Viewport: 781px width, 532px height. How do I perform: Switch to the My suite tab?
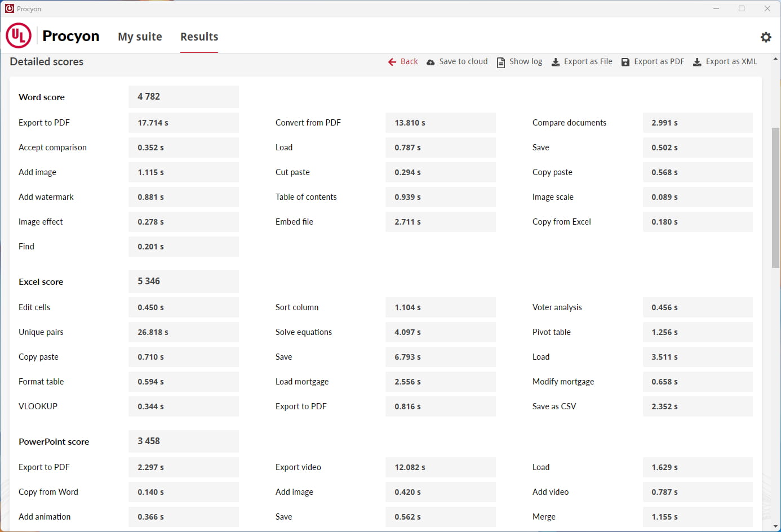(140, 37)
